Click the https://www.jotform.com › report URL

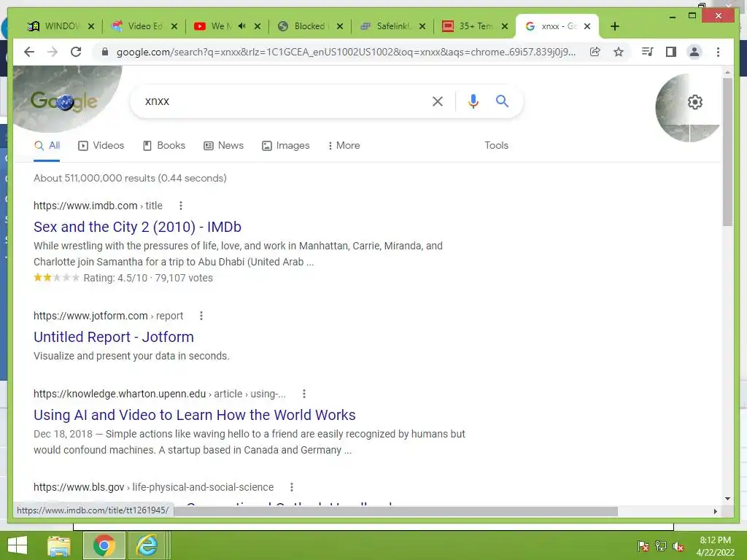pos(108,316)
